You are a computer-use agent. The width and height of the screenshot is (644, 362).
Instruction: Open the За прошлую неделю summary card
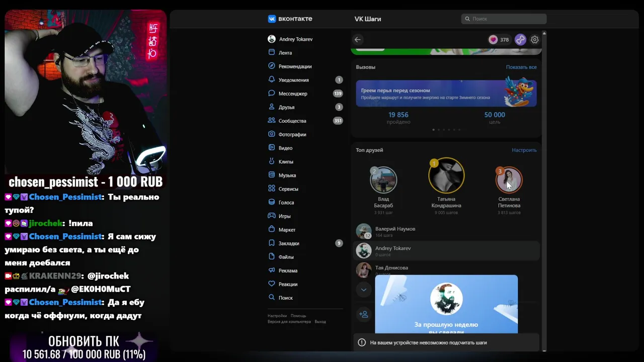(x=446, y=304)
